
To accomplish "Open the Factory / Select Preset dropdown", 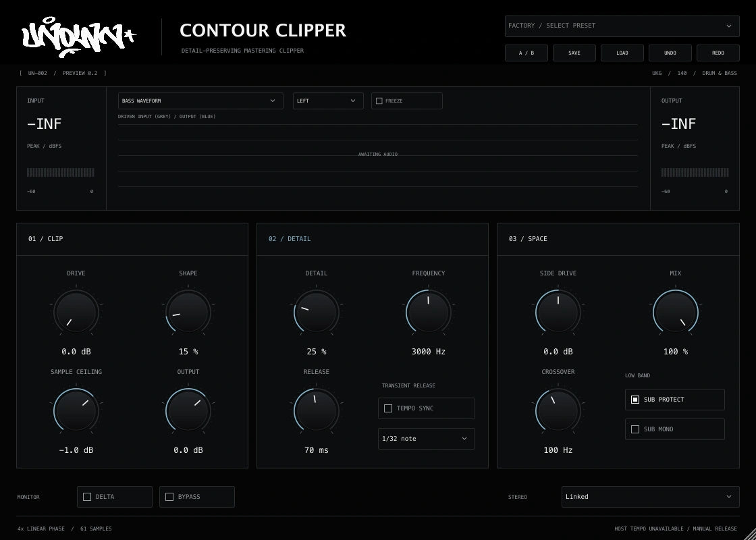I will [x=622, y=26].
